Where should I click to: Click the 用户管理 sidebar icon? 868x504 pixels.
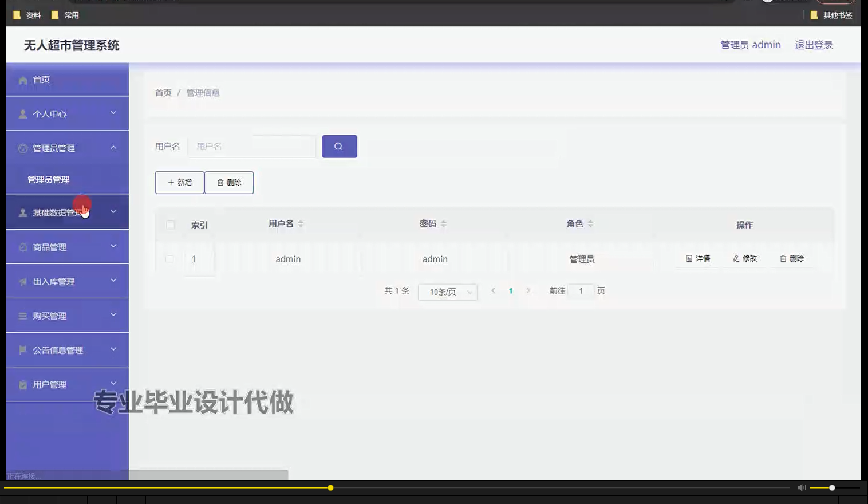[22, 384]
